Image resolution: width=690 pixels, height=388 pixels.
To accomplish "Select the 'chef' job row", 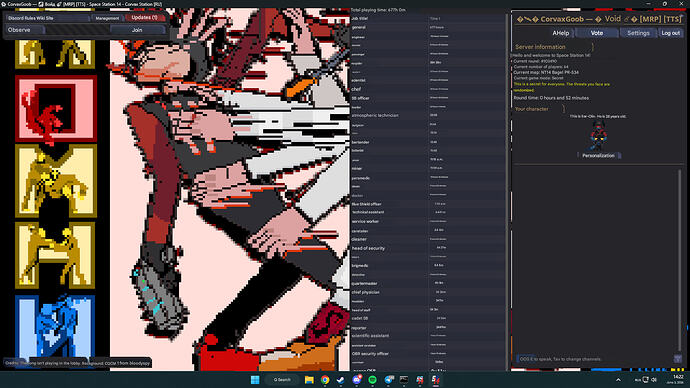I will [428, 89].
